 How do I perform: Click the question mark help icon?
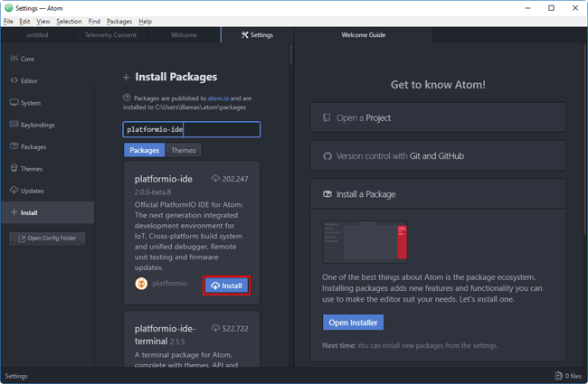click(127, 98)
